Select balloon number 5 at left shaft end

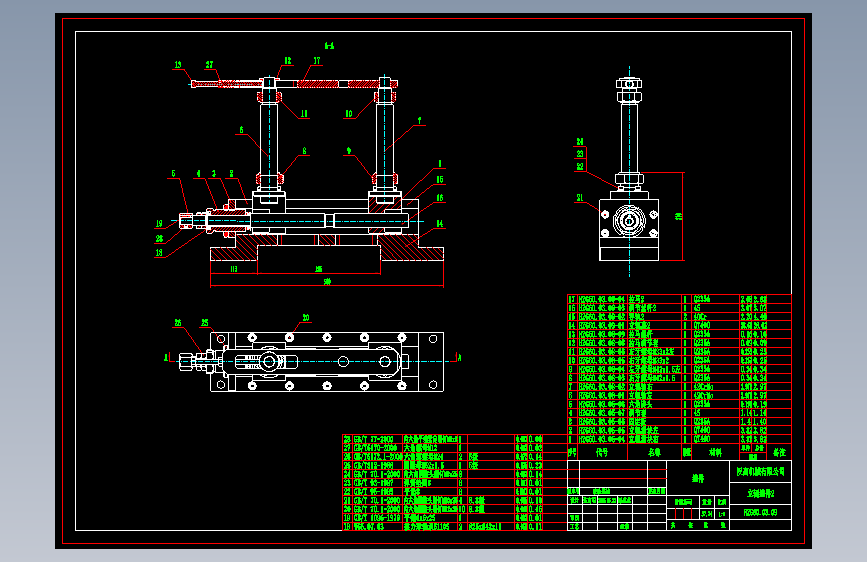(174, 174)
